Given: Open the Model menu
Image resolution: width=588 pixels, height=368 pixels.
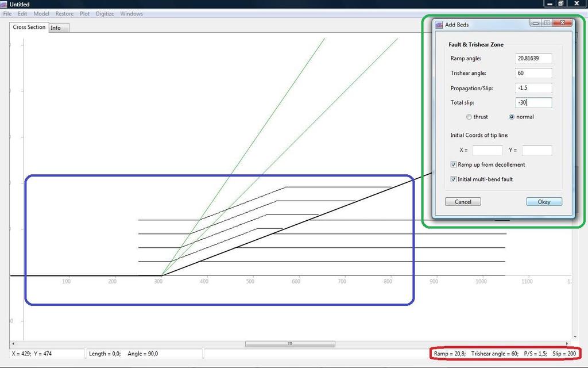Looking at the screenshot, I should 41,14.
